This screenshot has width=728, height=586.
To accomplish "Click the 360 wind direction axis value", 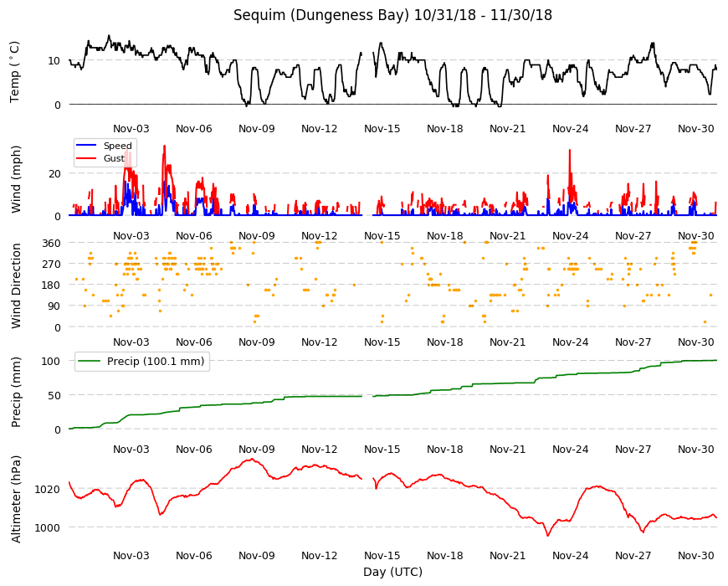I will [51, 244].
